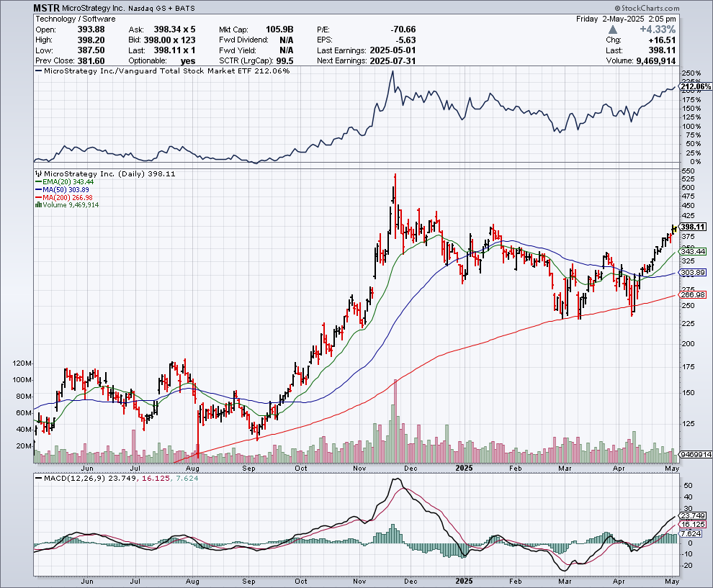The height and width of the screenshot is (588, 713).
Task: Click the High value 398.20
Action: [x=91, y=40]
